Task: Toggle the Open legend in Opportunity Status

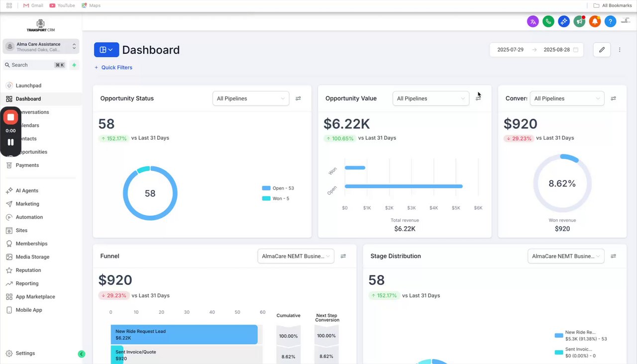Action: (x=278, y=188)
